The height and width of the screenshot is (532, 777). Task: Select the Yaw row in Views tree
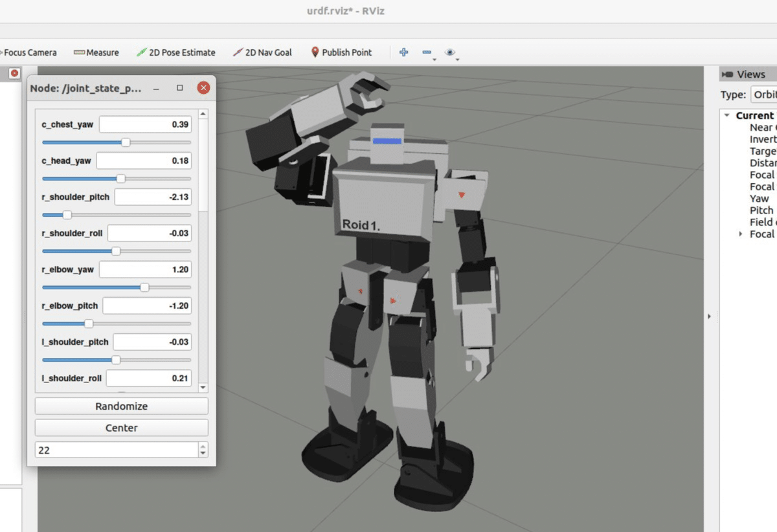(x=760, y=199)
